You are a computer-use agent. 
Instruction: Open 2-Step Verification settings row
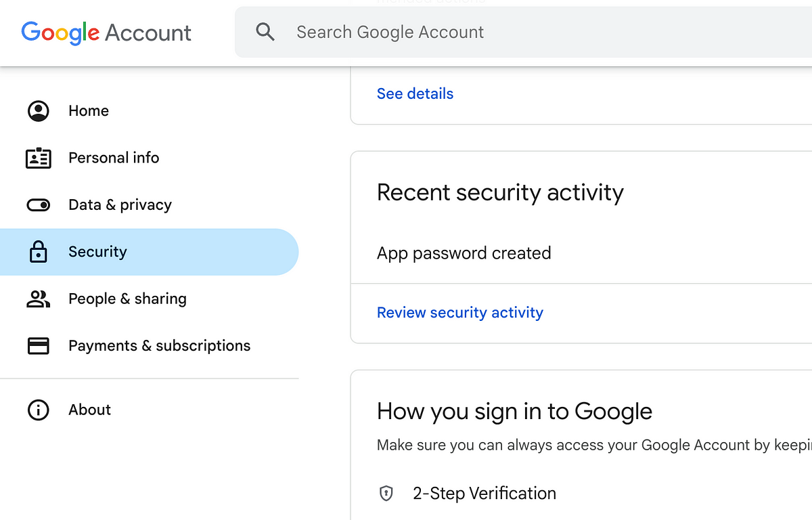[x=581, y=494]
